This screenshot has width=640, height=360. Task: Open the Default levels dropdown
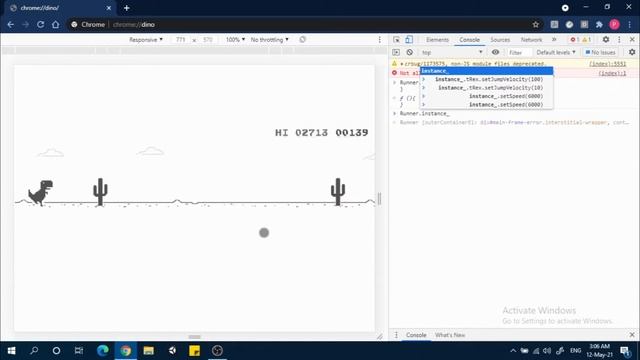[x=556, y=52]
